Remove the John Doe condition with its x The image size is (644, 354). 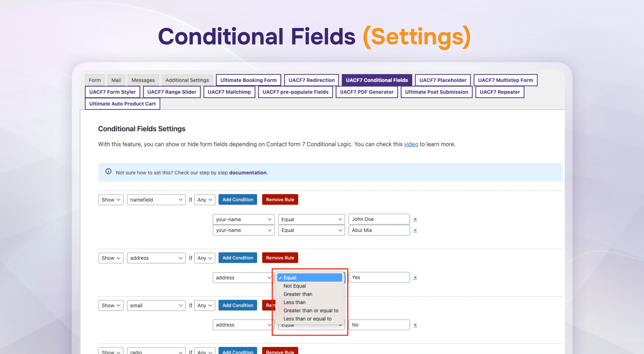click(415, 219)
